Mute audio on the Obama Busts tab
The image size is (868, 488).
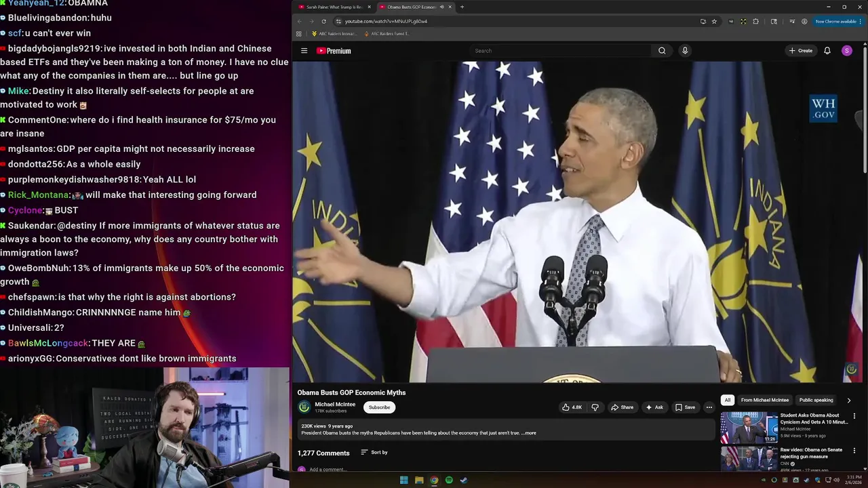tap(441, 7)
